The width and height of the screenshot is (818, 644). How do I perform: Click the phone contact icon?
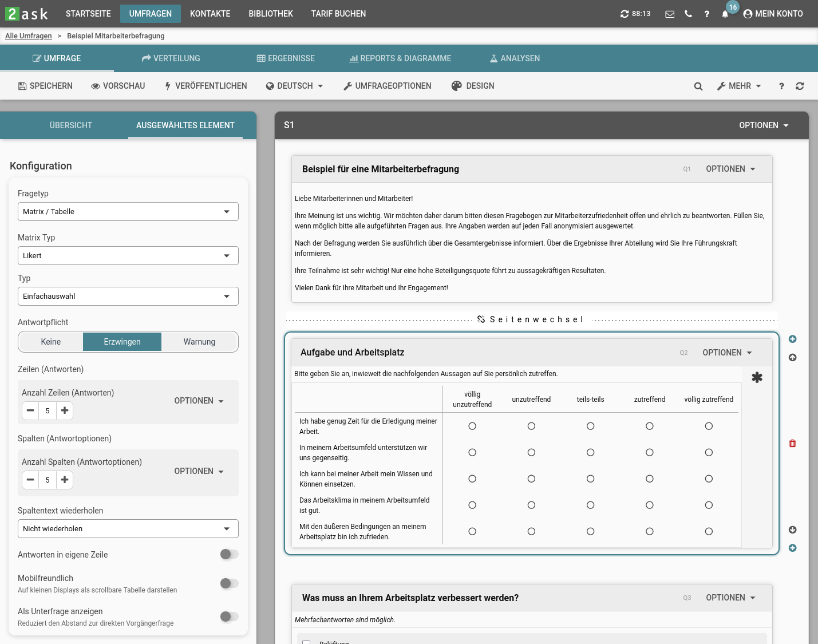tap(688, 14)
